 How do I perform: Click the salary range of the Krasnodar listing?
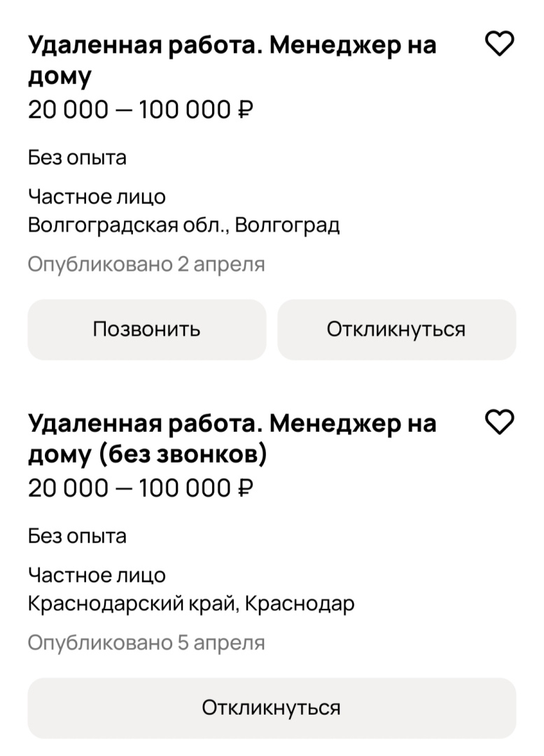pyautogui.click(x=140, y=488)
